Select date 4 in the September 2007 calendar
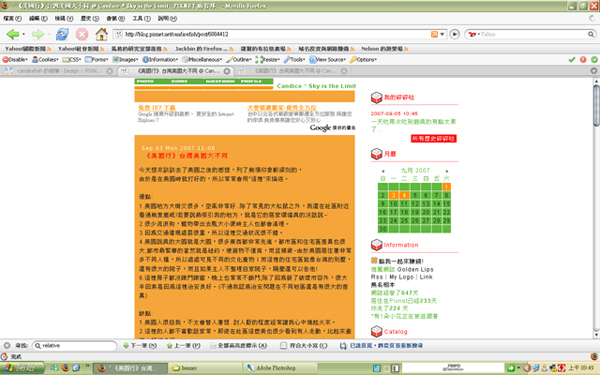The height and width of the screenshot is (375, 600). tap(404, 195)
